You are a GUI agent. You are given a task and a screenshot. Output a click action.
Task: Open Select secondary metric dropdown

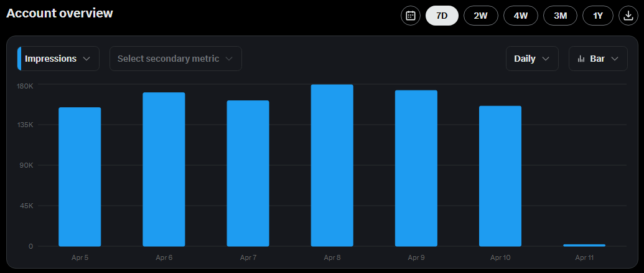click(175, 59)
